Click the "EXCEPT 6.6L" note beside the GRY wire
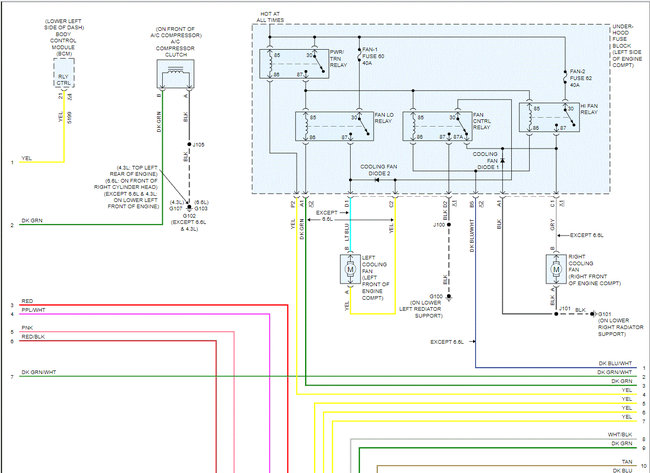This screenshot has height=473, width=650. (x=587, y=235)
